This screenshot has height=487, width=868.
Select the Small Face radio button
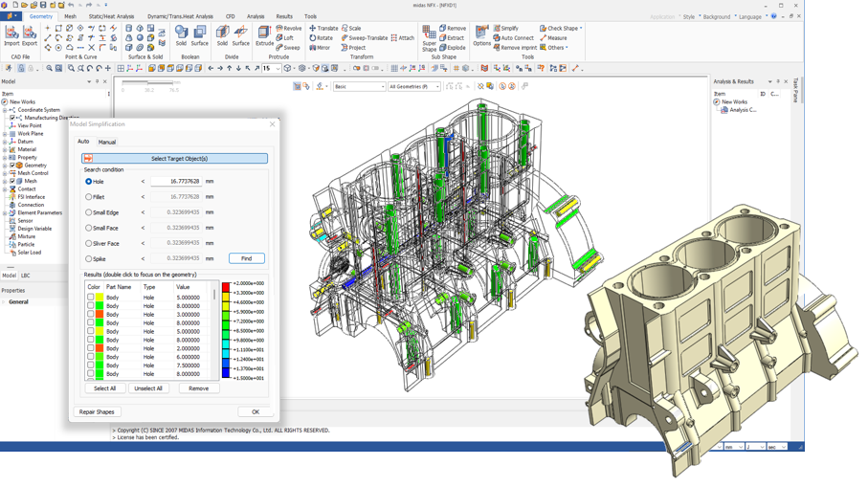coord(89,228)
